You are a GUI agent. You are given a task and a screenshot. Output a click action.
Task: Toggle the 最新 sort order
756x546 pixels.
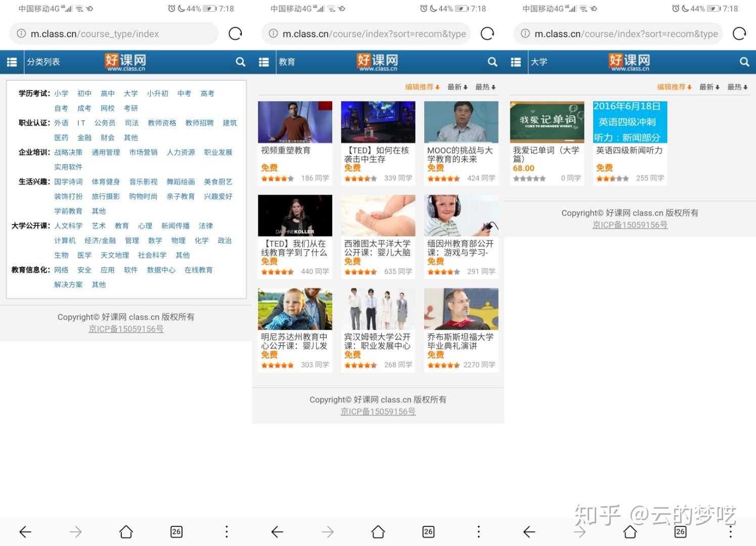click(456, 86)
